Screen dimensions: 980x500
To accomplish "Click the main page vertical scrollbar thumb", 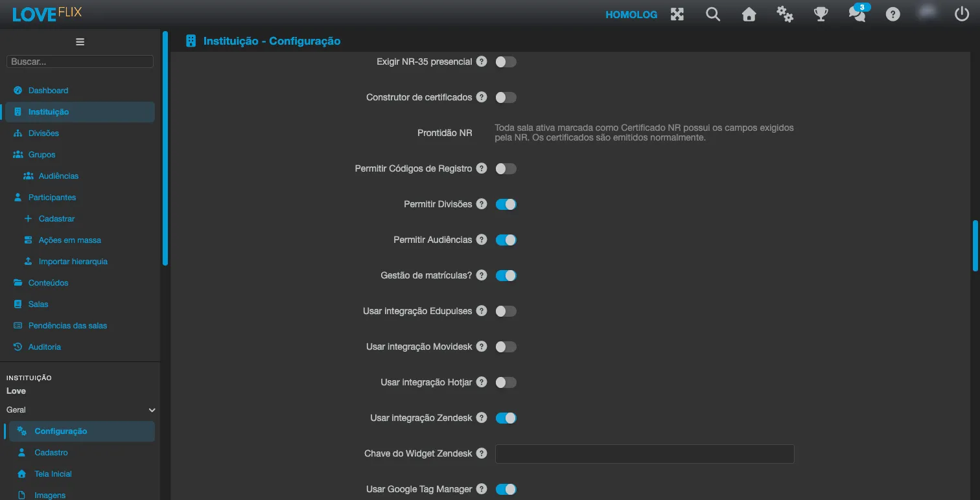I will pyautogui.click(x=975, y=245).
